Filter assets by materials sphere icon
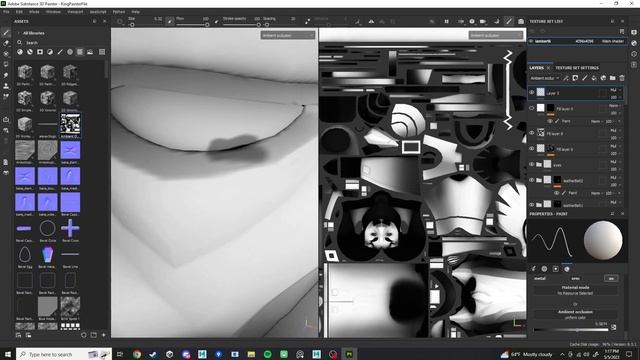The image size is (640, 360). pos(20,52)
